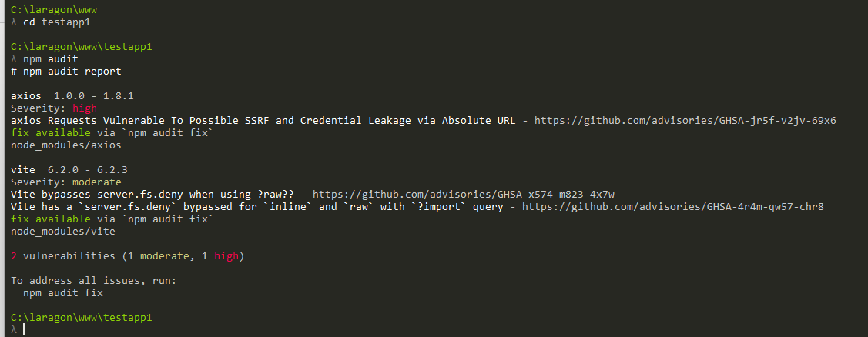
Task: Click the 'Severity: moderate' label under vite
Action: (x=66, y=182)
